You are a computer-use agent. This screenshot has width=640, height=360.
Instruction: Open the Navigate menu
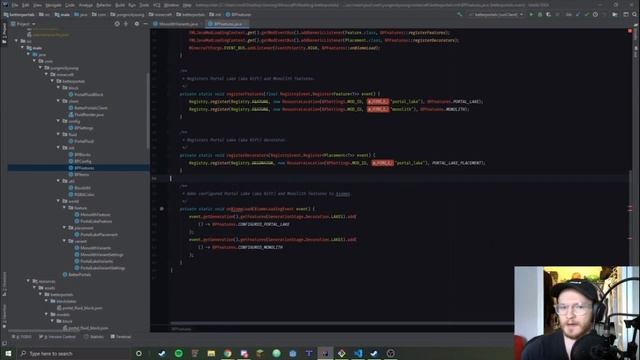pos(53,5)
